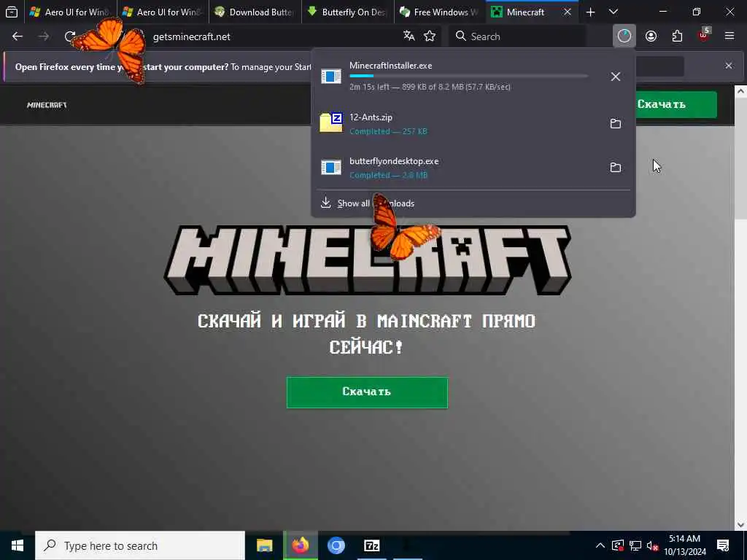
Task: Click the translate page icon in address bar
Action: coord(409,36)
